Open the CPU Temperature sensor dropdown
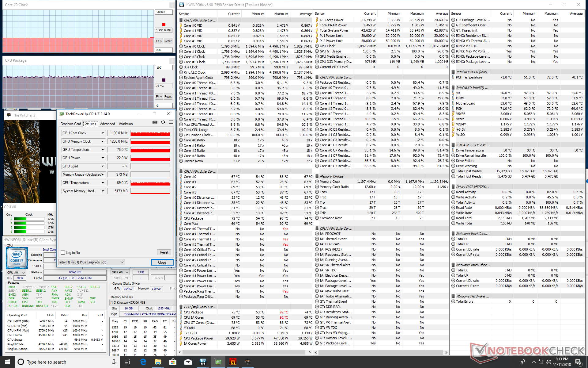588x368 pixels. pos(103,183)
